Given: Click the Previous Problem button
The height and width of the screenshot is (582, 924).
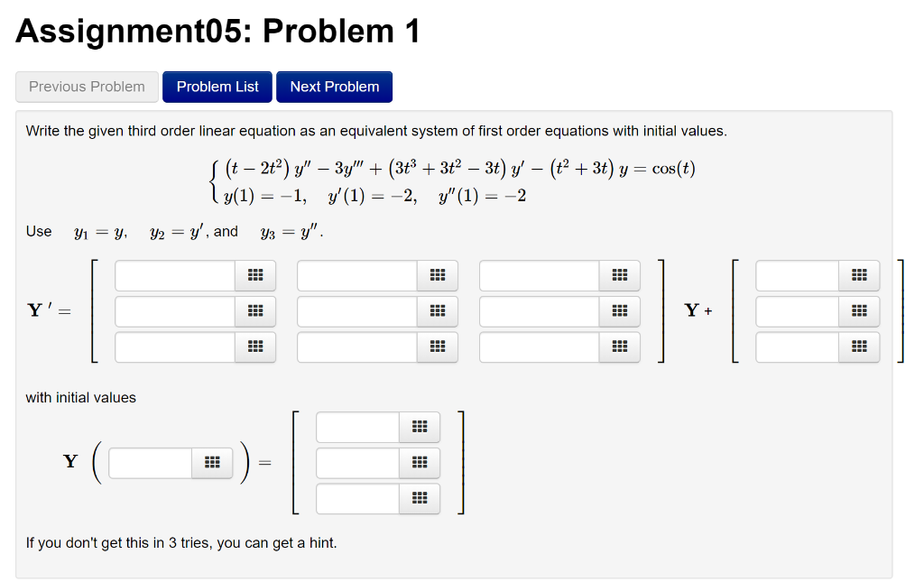Looking at the screenshot, I should [x=87, y=87].
